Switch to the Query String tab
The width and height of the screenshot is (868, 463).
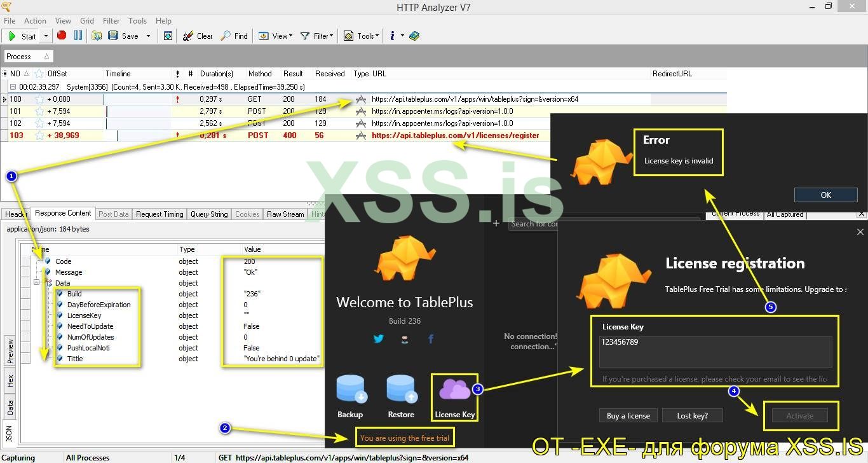(x=209, y=214)
